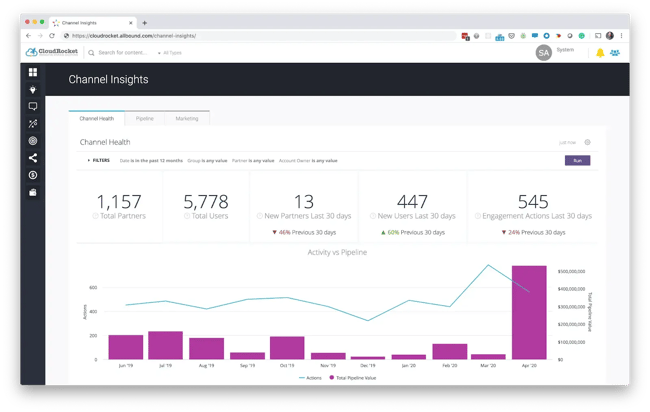Click the 447 New Users value

click(412, 202)
